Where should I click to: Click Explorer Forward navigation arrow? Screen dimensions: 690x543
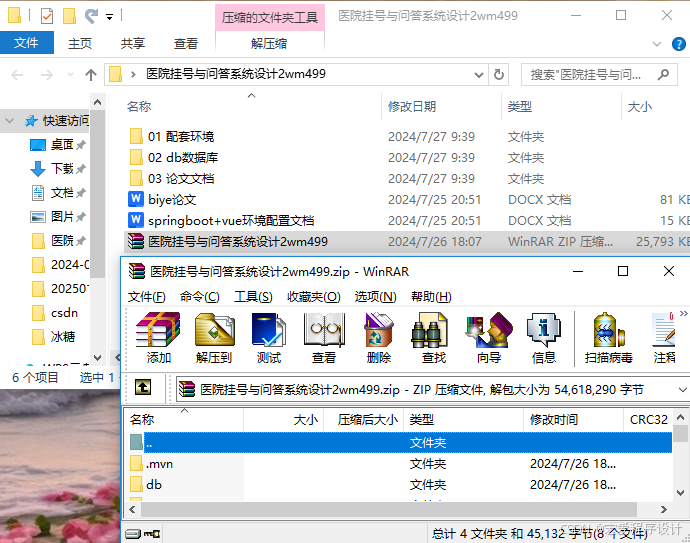tap(47, 75)
